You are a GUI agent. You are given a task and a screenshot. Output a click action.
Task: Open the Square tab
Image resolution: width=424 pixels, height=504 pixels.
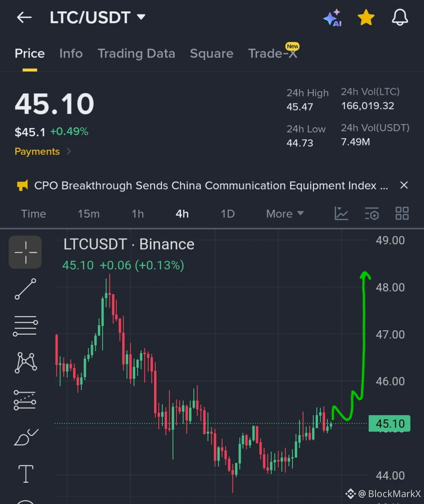tap(212, 54)
